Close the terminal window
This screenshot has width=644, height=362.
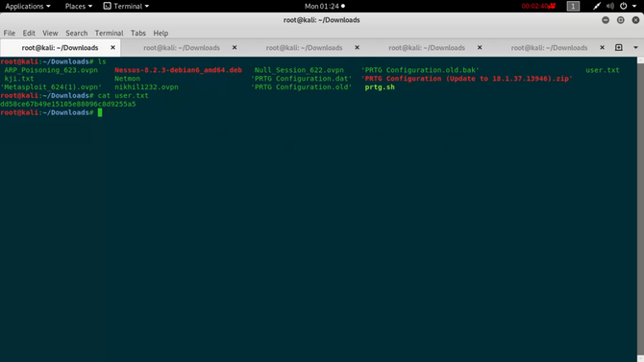pos(635,20)
